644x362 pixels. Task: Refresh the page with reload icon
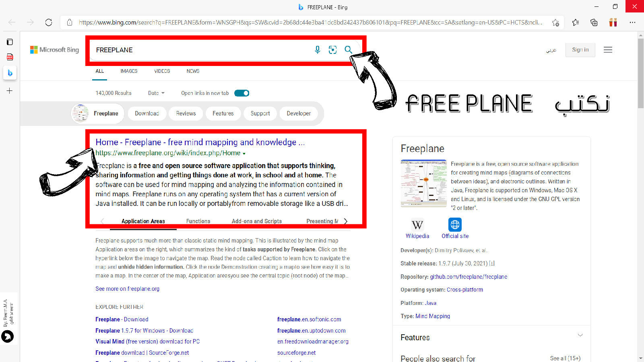[x=49, y=23]
